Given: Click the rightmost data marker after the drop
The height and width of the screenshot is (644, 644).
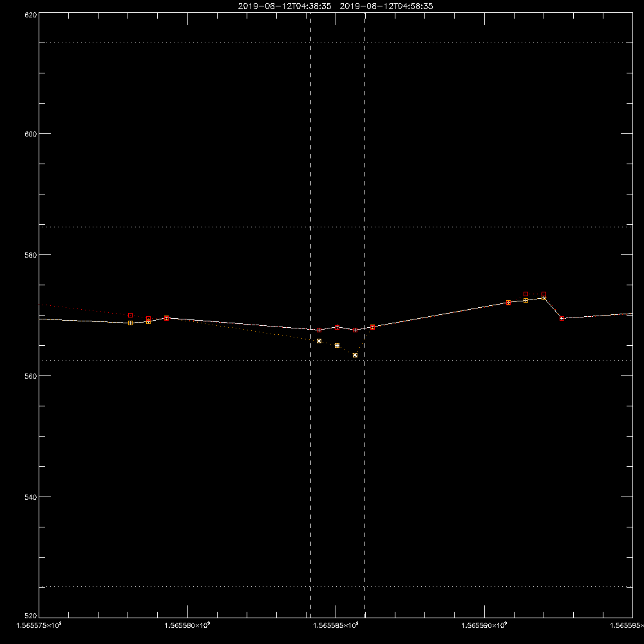Looking at the screenshot, I should pyautogui.click(x=562, y=318).
